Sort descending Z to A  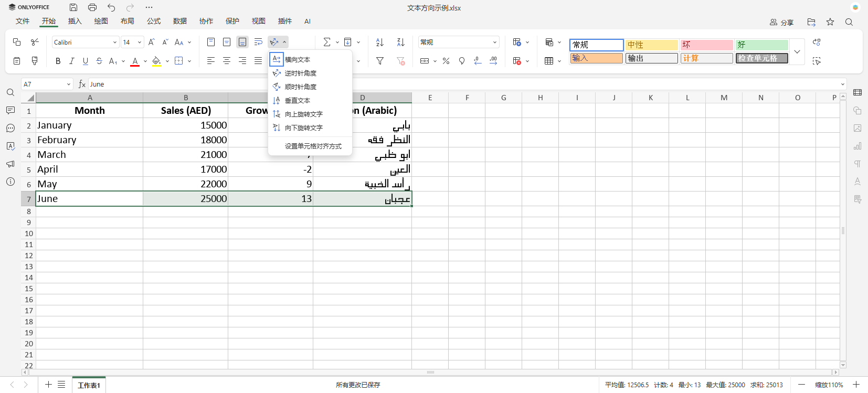click(x=401, y=42)
